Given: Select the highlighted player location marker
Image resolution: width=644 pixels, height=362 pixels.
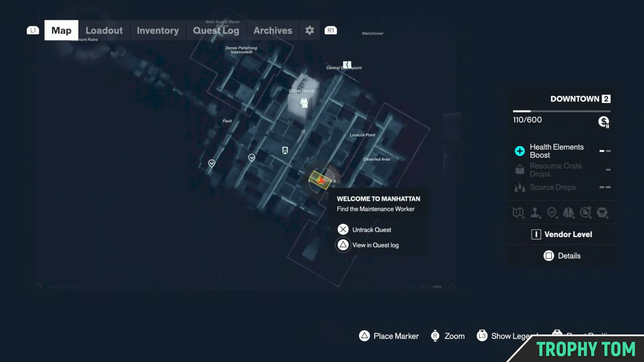Looking at the screenshot, I should (321, 180).
